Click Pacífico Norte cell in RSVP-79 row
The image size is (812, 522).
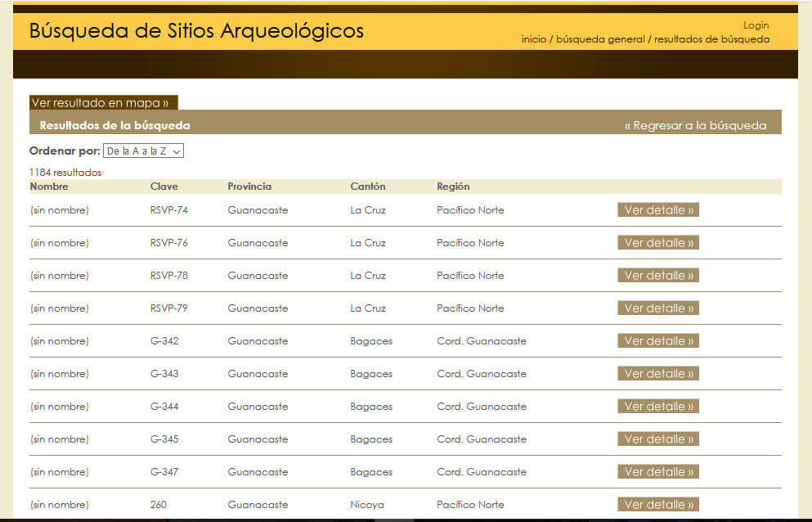(x=470, y=308)
